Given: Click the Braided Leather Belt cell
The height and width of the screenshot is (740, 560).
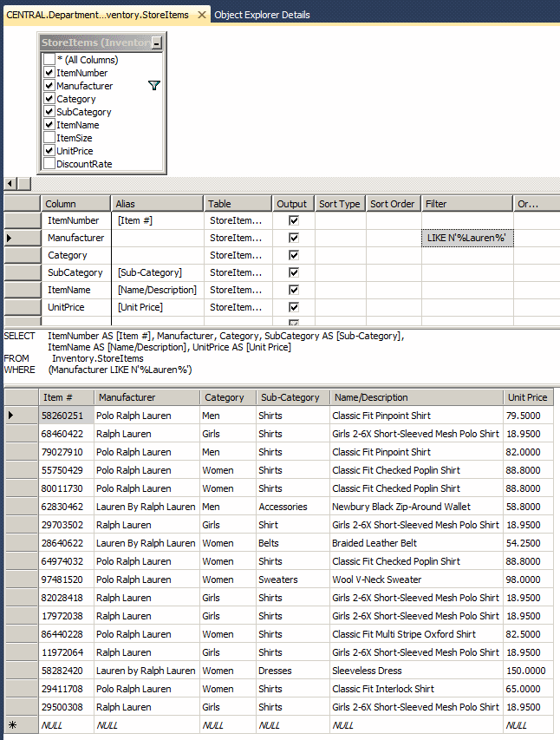Looking at the screenshot, I should click(x=417, y=543).
